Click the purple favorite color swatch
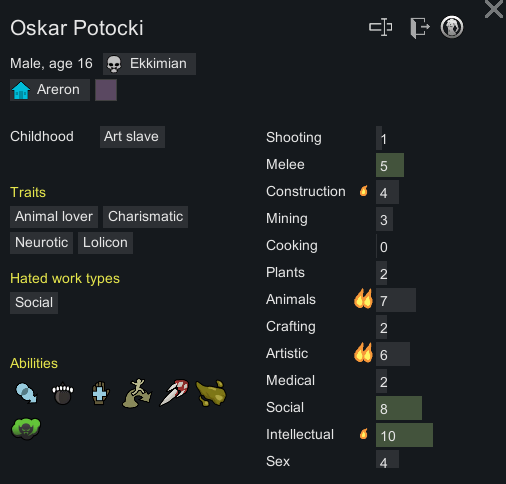Viewport: 506px width, 484px height. pos(106,90)
